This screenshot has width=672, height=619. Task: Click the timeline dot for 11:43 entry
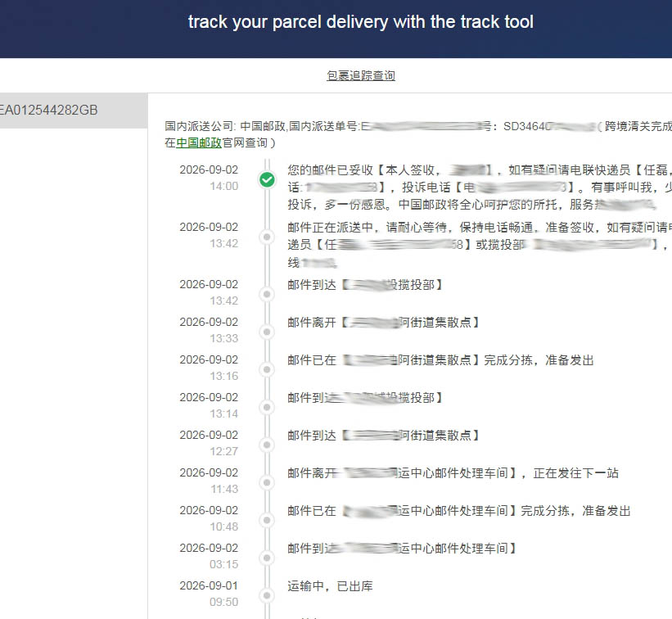(267, 483)
